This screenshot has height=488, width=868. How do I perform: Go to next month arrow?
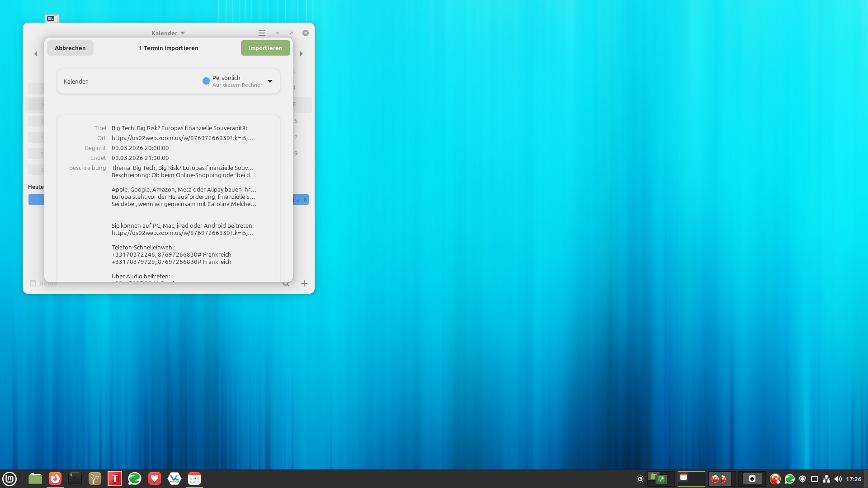(x=302, y=54)
